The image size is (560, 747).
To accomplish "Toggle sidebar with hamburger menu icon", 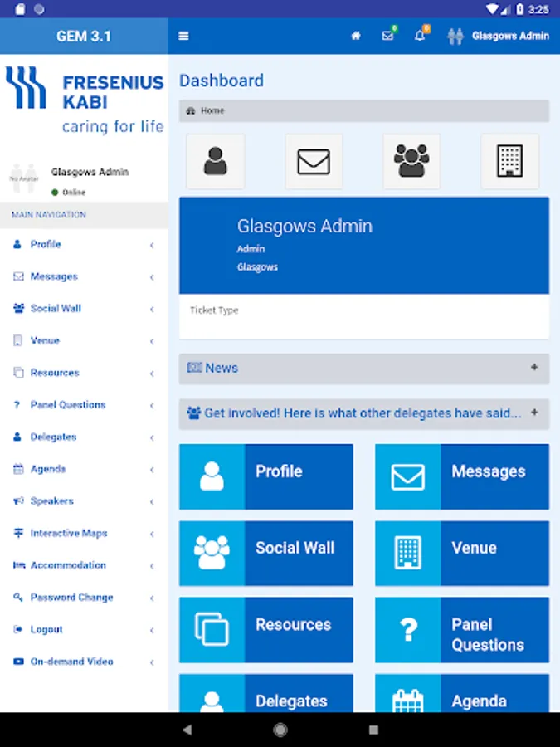I will pyautogui.click(x=183, y=37).
